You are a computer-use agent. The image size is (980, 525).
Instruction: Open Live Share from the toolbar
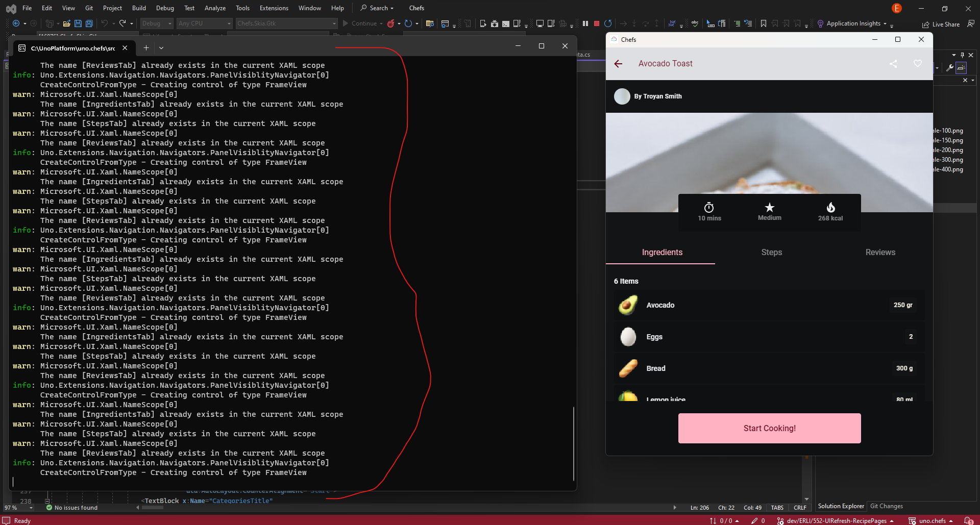942,24
